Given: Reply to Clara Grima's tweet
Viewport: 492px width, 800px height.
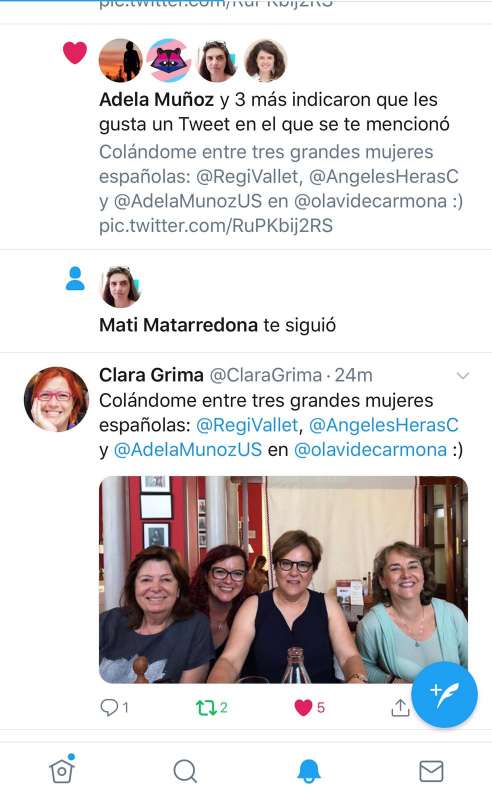Looking at the screenshot, I should click(x=114, y=707).
